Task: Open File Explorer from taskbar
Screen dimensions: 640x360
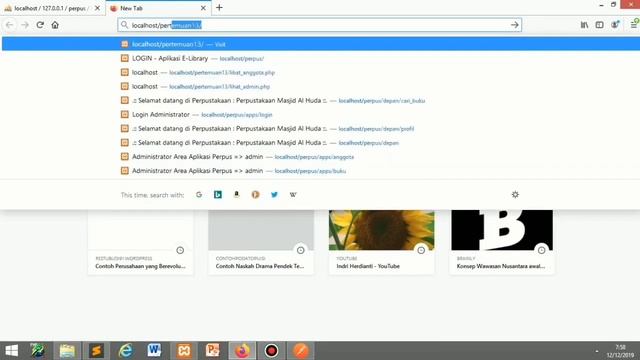Action: (x=67, y=351)
